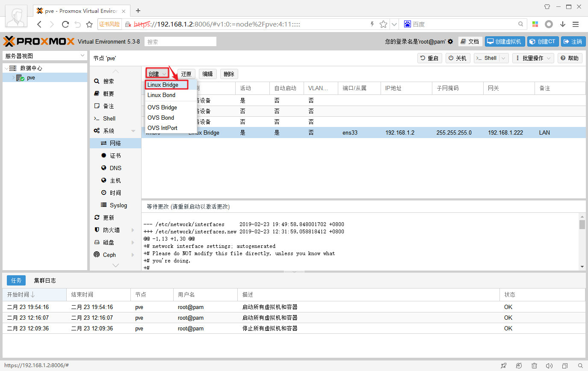Open the 批量操作 bulk actions dropdown
Screen dimensions: 588x371
(533, 58)
